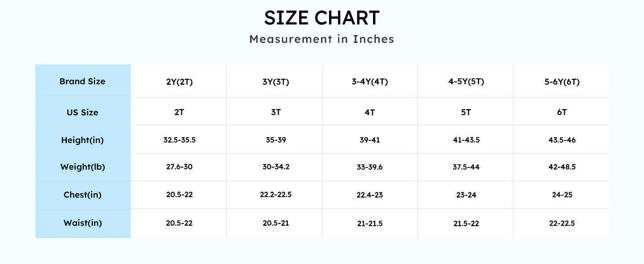Click the 4-5Y(5T) brand size cell
The height and width of the screenshot is (264, 644).
coord(466,82)
